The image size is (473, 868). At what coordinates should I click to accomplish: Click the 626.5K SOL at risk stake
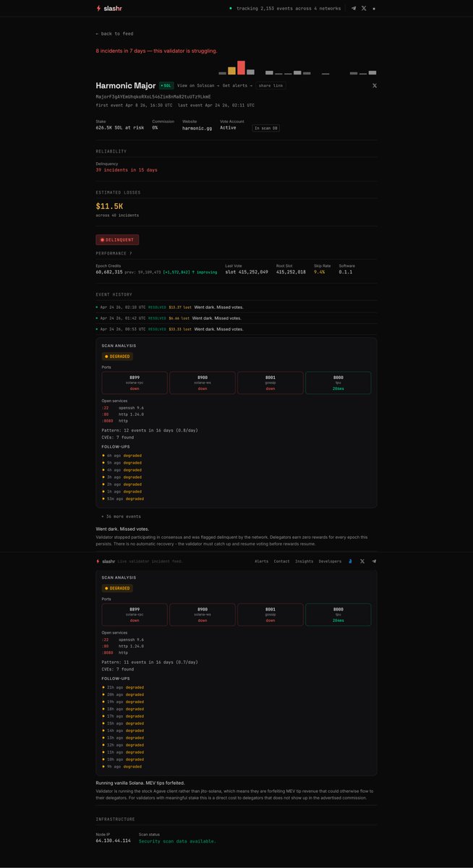point(120,127)
